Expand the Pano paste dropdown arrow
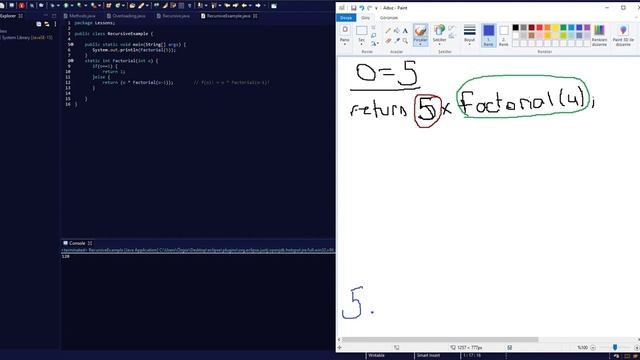Screen dimensions: 640x360 click(345, 44)
